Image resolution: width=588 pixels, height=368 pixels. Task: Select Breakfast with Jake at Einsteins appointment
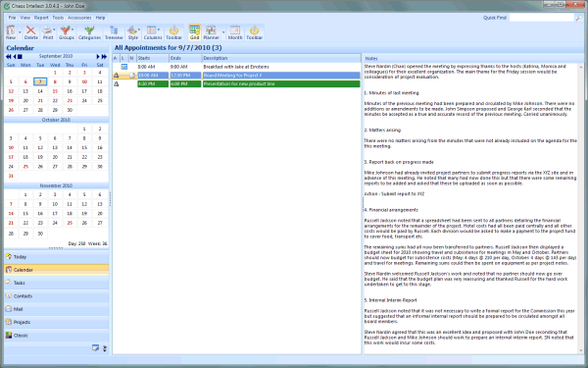(236, 67)
